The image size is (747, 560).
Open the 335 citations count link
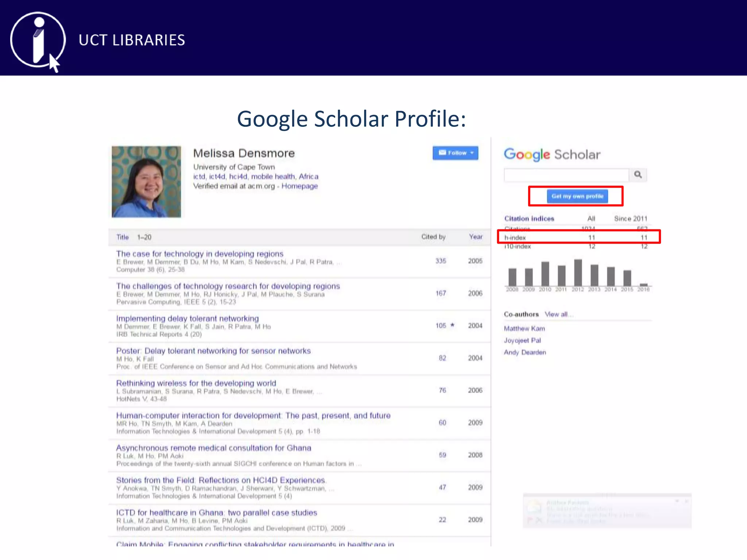click(x=441, y=261)
